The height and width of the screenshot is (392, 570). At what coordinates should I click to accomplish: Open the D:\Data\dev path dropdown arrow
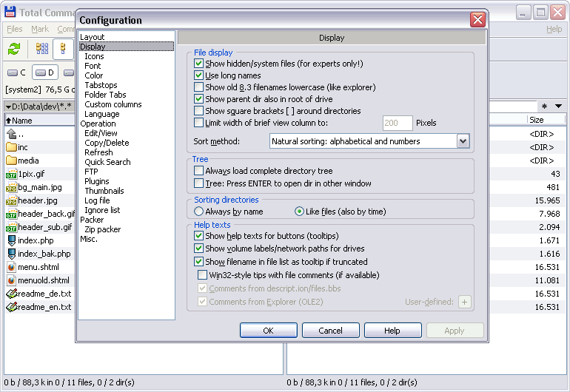(x=8, y=107)
